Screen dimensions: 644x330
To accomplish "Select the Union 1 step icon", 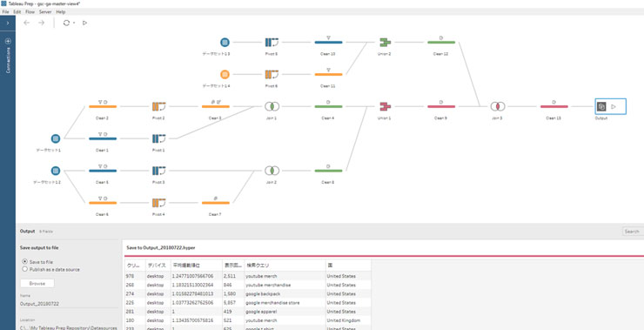I will coord(385,106).
